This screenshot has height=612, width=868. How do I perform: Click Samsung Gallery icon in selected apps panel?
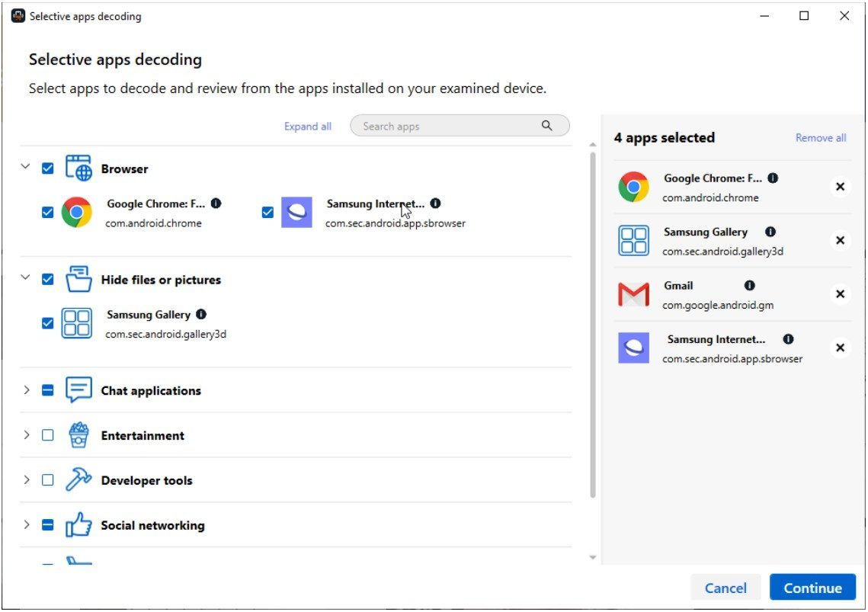coord(634,240)
